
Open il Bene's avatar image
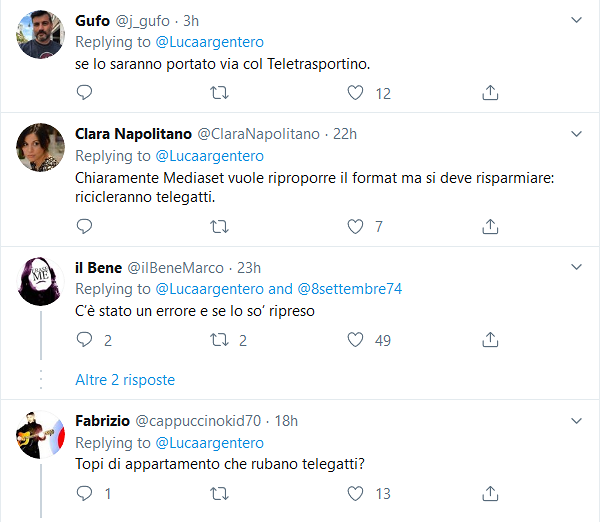pos(41,281)
